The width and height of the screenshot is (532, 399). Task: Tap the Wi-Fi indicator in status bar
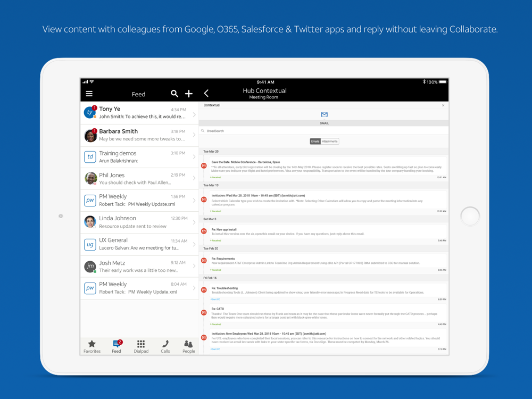92,81
